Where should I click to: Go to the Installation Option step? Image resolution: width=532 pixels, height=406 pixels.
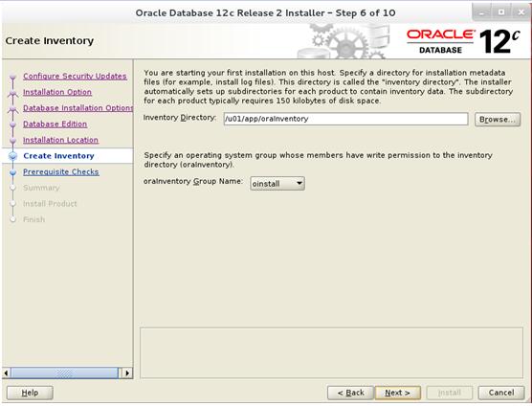click(57, 92)
